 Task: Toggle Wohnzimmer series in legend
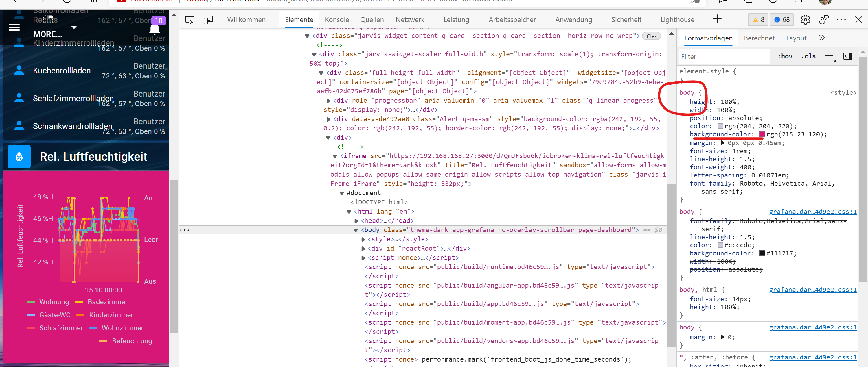pos(116,328)
